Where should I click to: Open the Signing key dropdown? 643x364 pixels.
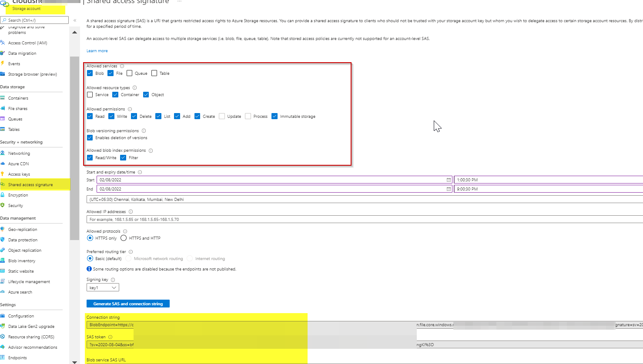[103, 287]
